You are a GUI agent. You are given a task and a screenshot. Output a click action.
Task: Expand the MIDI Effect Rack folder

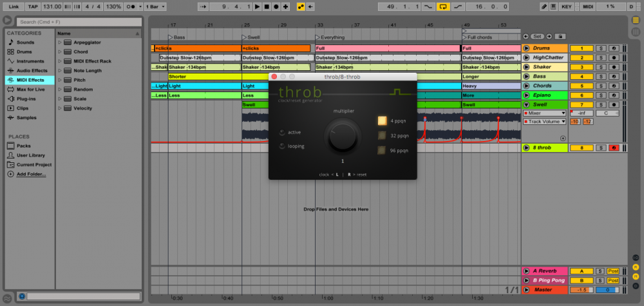[60, 61]
